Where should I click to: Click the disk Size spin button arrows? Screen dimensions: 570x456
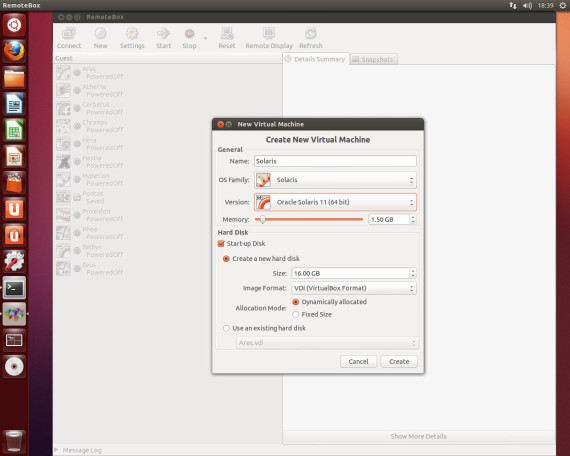click(x=413, y=273)
